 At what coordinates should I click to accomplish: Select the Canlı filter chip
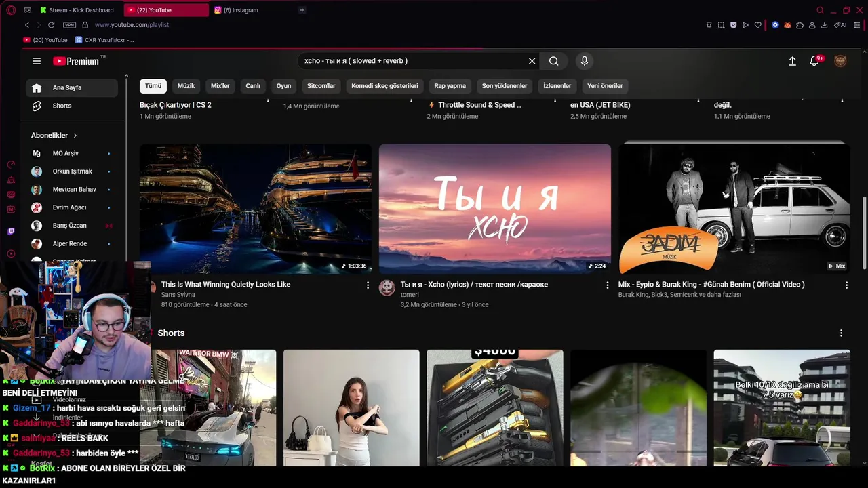[253, 86]
